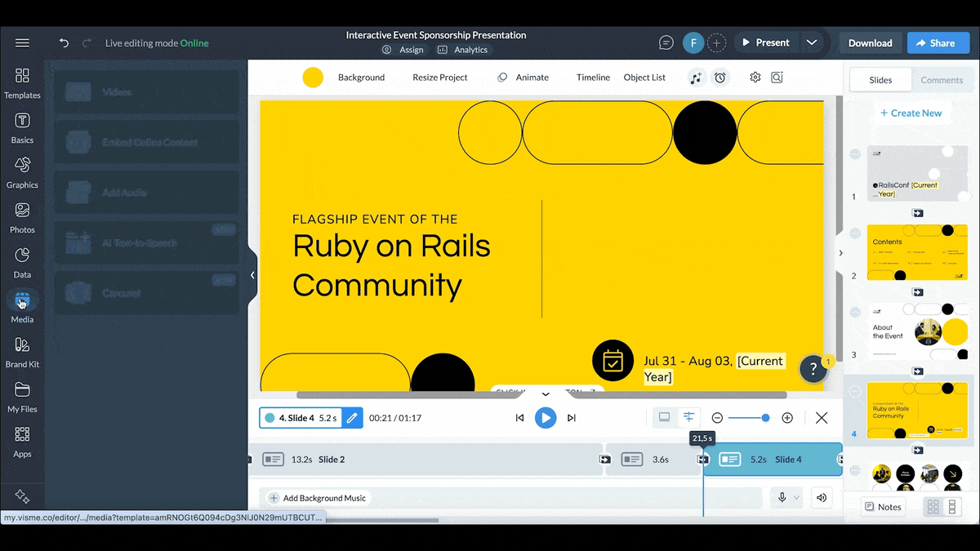Open Resize Project
This screenshot has width=980, height=551.
[440, 78]
